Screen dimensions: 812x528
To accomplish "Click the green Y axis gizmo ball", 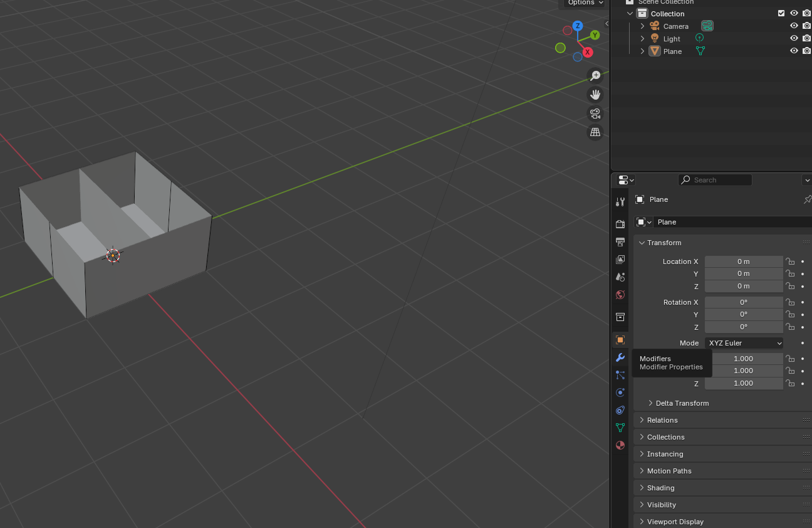I will 595,35.
